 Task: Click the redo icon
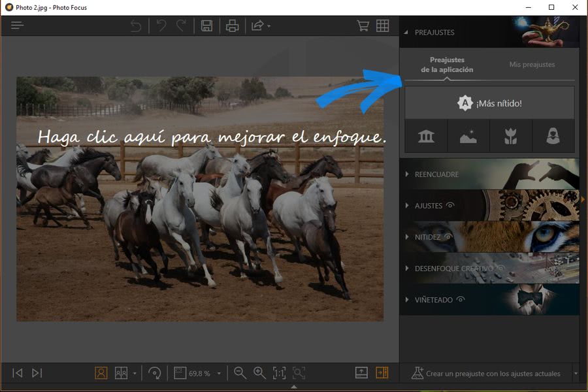coord(182,25)
